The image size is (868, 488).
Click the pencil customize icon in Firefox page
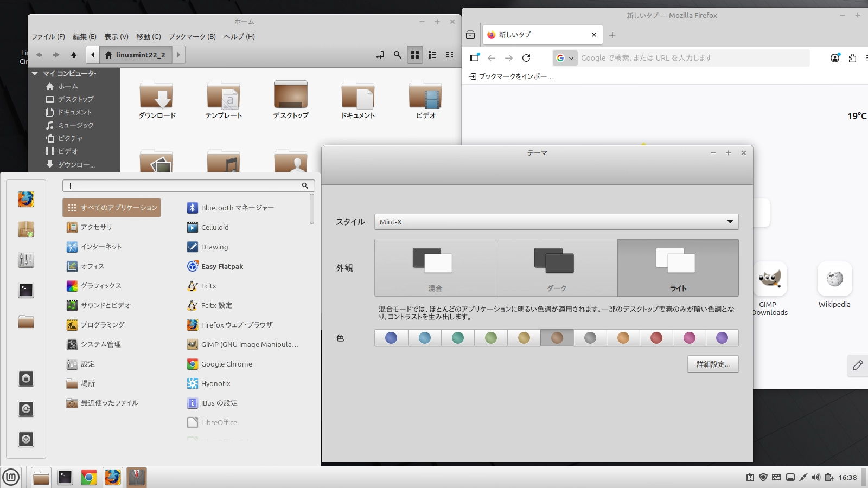[858, 365]
